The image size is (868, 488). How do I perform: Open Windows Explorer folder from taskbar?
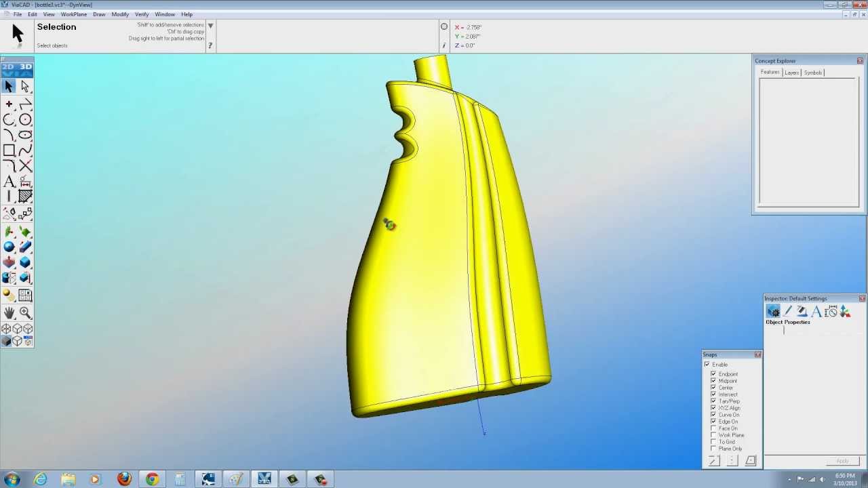click(x=68, y=479)
